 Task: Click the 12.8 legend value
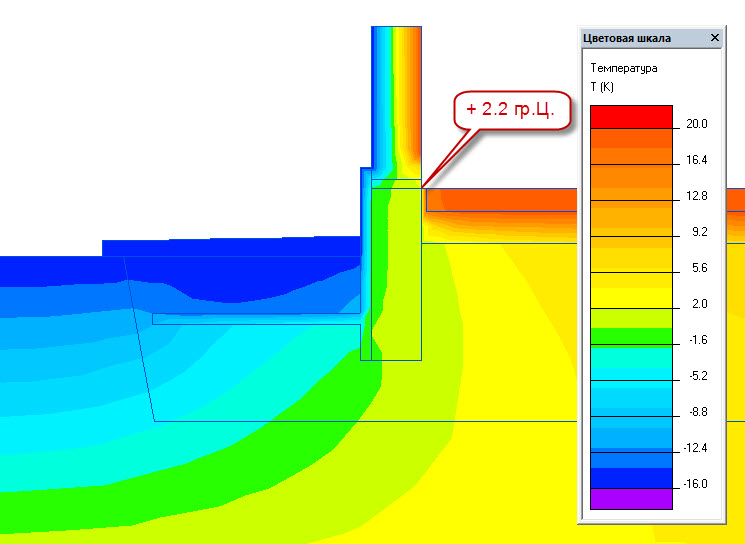[x=696, y=197]
